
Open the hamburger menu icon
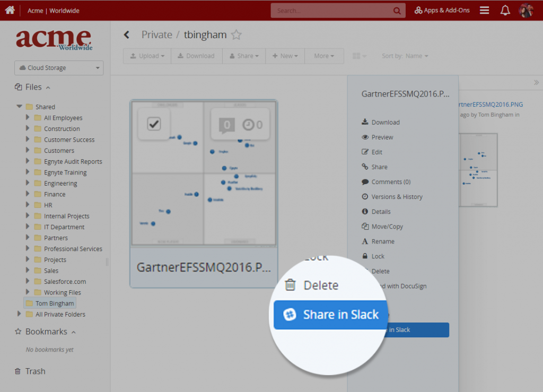tap(484, 10)
